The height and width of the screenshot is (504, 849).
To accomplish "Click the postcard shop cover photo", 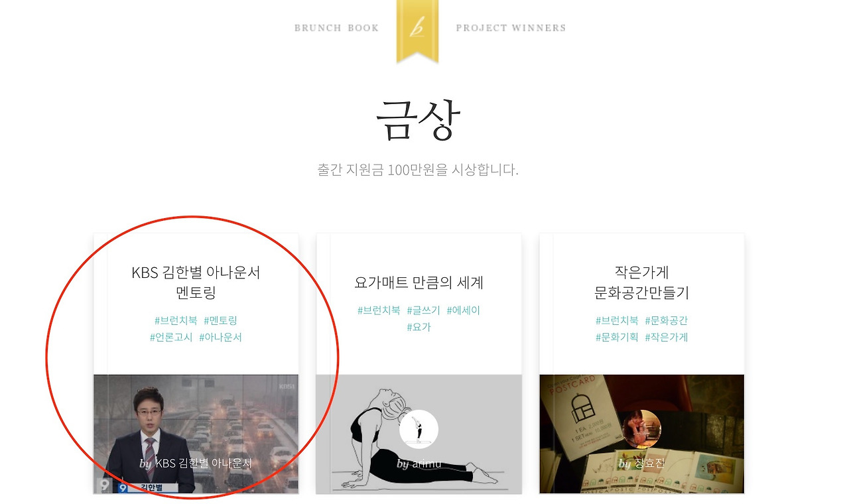I will tap(641, 434).
